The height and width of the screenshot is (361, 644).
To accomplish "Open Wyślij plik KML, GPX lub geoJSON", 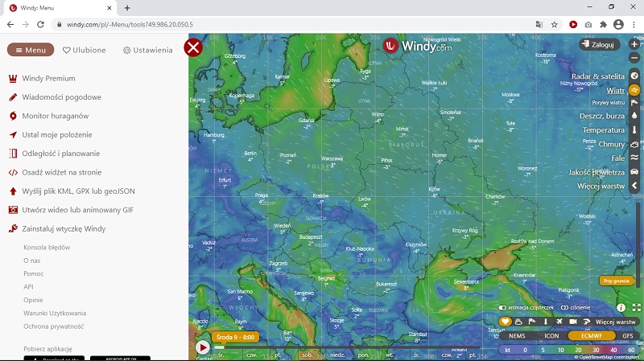I will click(72, 191).
